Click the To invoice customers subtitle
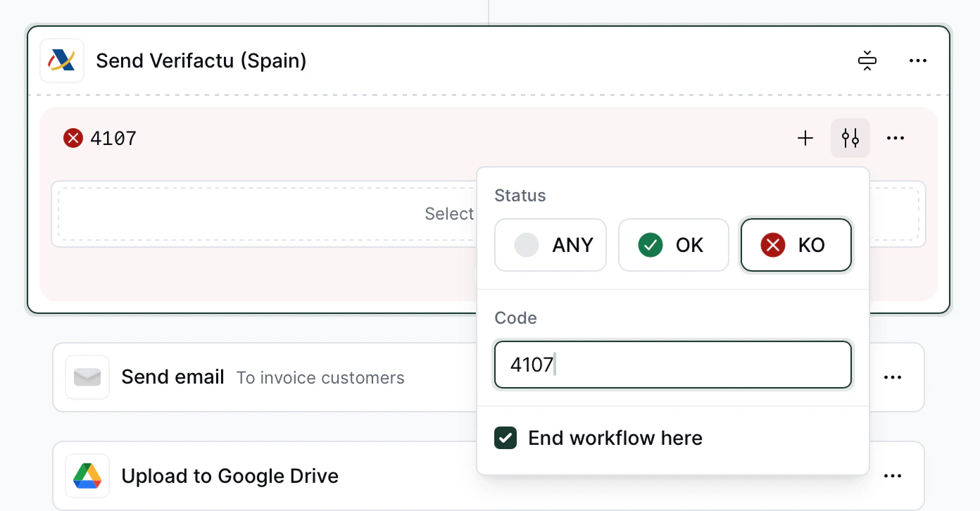Viewport: 980px width, 511px height. pyautogui.click(x=320, y=378)
